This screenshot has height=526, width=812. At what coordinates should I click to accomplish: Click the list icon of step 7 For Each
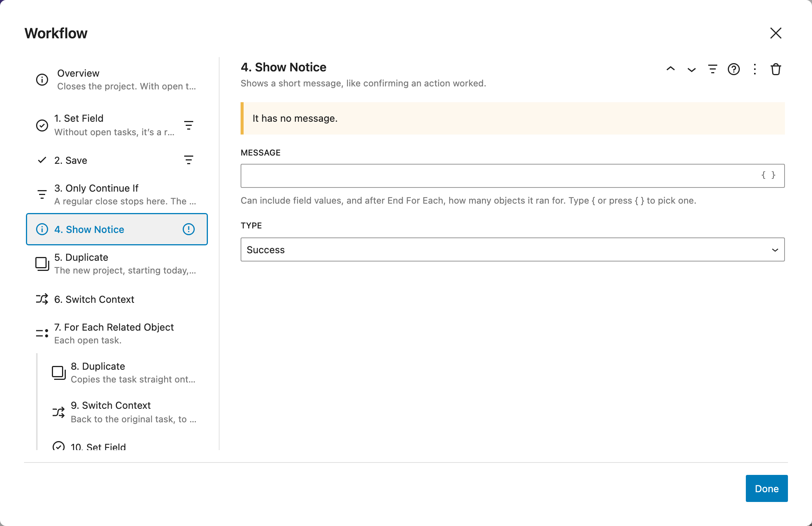click(42, 333)
